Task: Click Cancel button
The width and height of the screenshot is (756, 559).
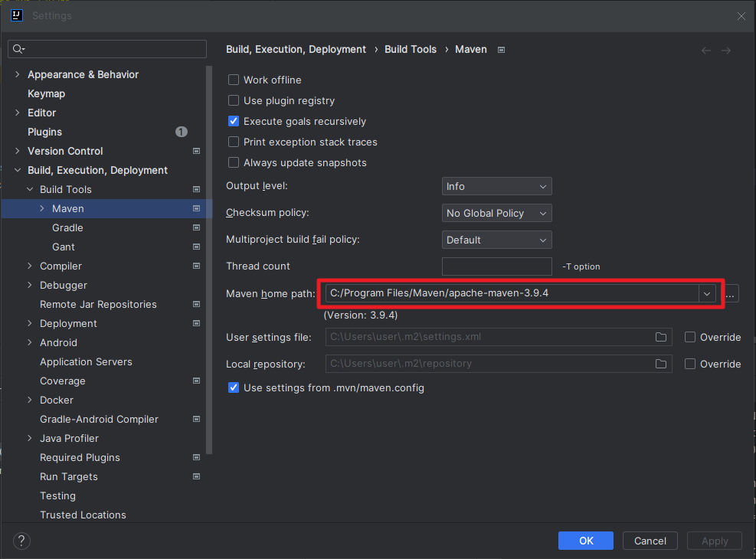Action: click(650, 541)
